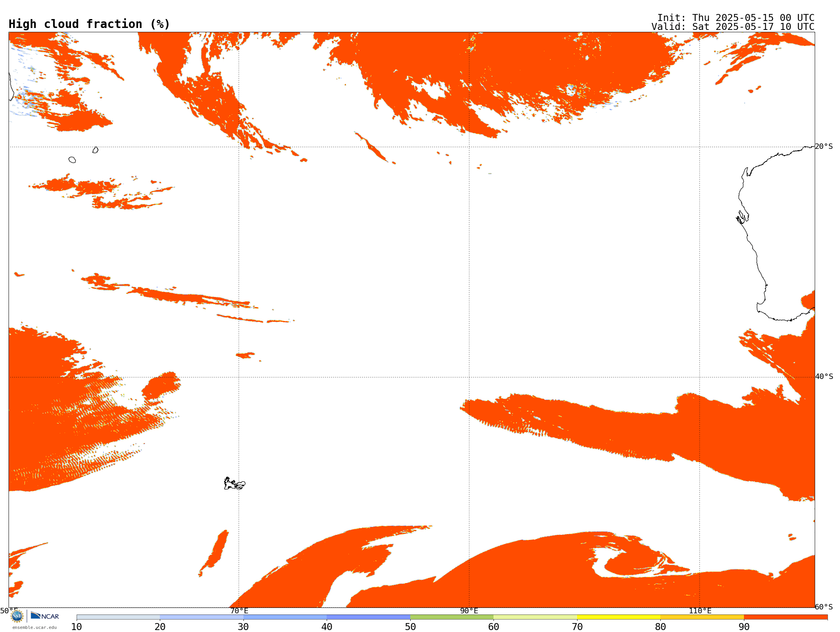Viewport: 840px width, 632px height.
Task: Click the pale gray 10-20 colorbar segment
Action: [118, 617]
